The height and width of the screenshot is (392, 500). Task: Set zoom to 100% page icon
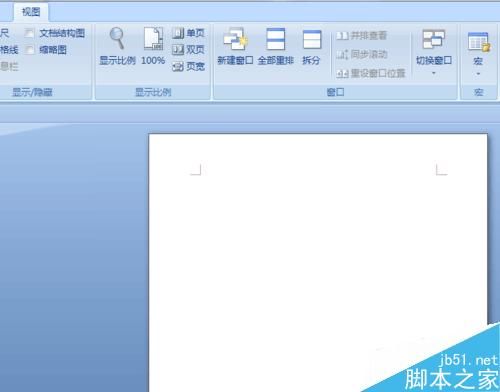153,46
